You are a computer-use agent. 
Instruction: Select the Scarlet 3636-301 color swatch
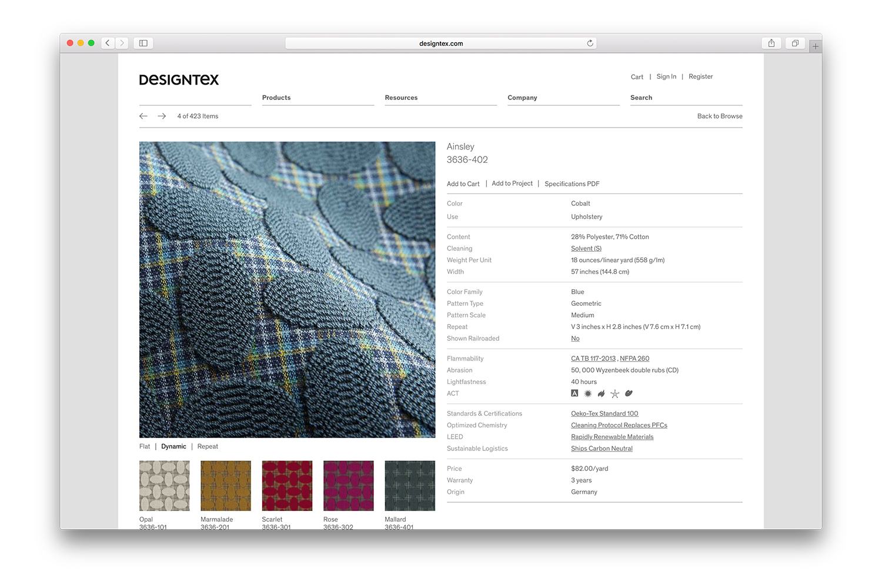pyautogui.click(x=287, y=486)
